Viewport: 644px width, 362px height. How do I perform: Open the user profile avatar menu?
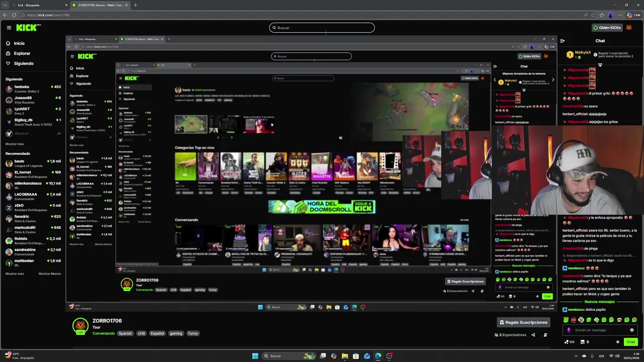click(629, 28)
